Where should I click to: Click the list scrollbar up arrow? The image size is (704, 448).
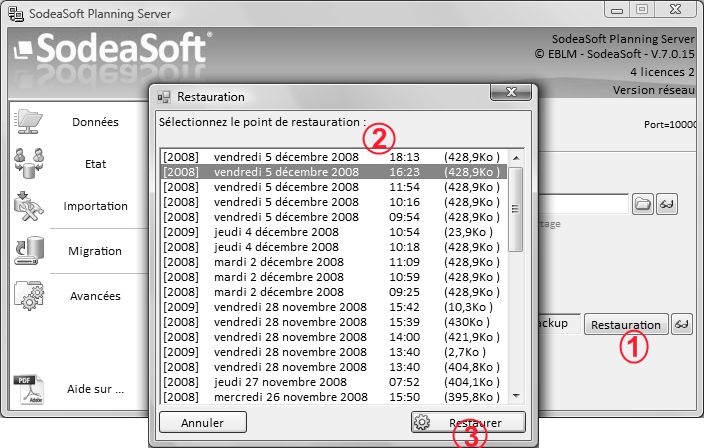click(516, 158)
